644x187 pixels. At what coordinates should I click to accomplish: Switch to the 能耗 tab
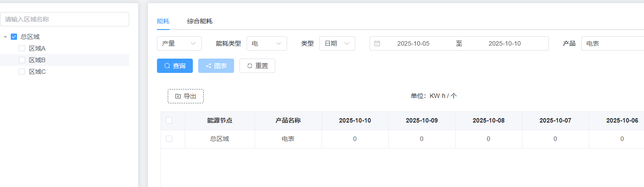point(163,21)
